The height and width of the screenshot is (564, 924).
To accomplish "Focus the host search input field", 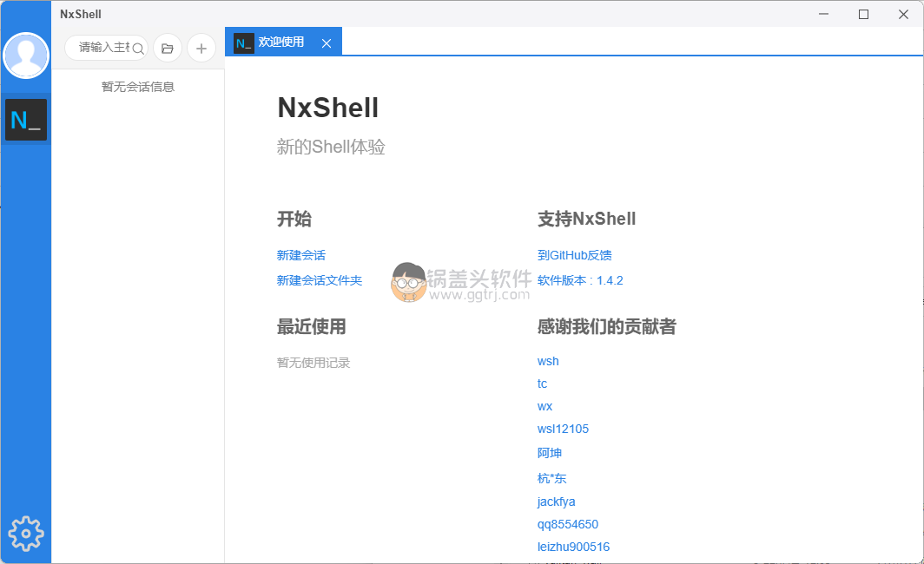I will 105,48.
